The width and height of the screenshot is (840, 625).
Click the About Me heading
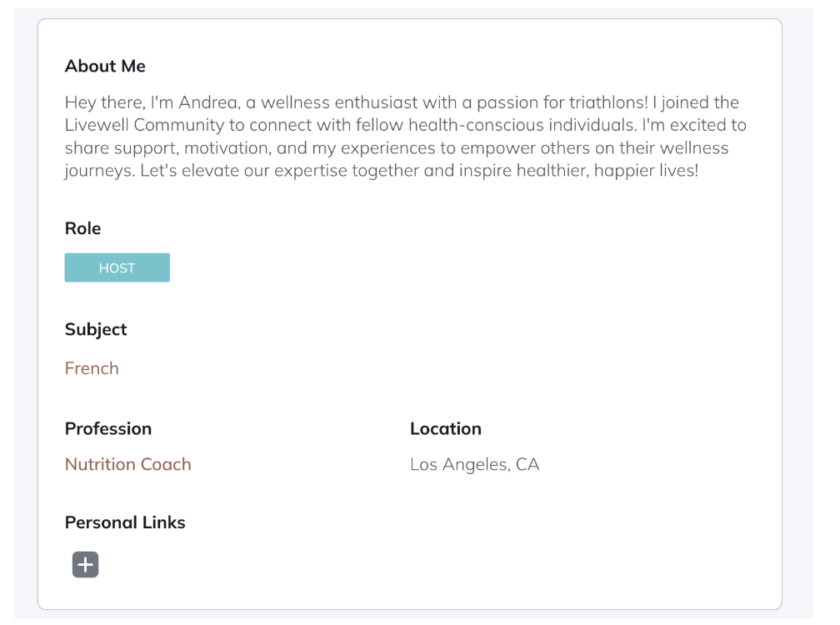click(x=105, y=66)
